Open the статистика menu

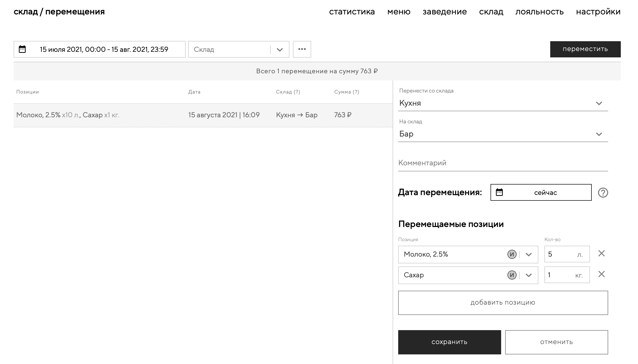click(x=352, y=12)
